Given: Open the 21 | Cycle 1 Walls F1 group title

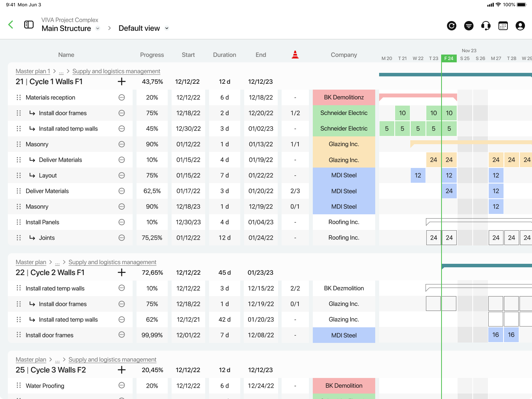Looking at the screenshot, I should 49,81.
